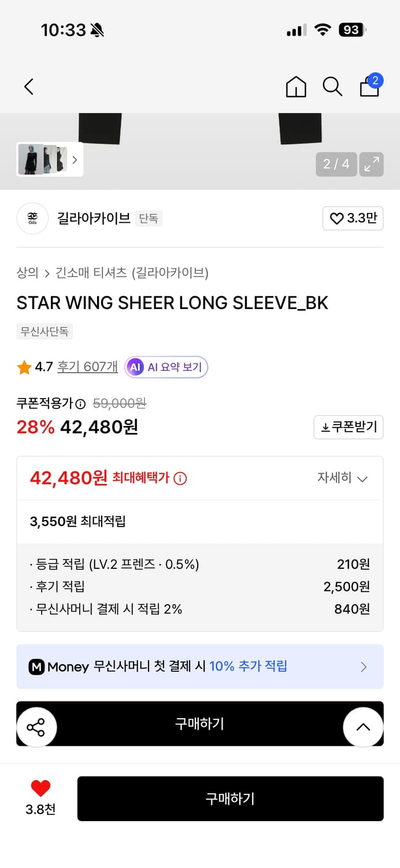Tap the back arrow icon
The width and height of the screenshot is (400, 868).
[x=28, y=86]
